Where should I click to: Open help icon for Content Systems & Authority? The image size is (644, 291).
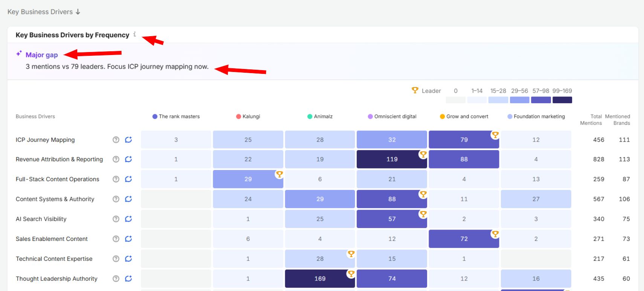tap(116, 199)
